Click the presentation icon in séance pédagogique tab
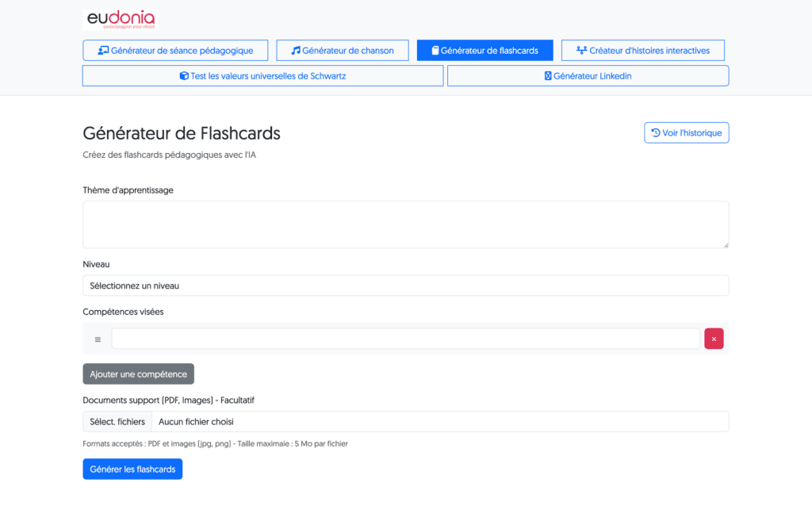The height and width of the screenshot is (506, 812). pyautogui.click(x=103, y=51)
